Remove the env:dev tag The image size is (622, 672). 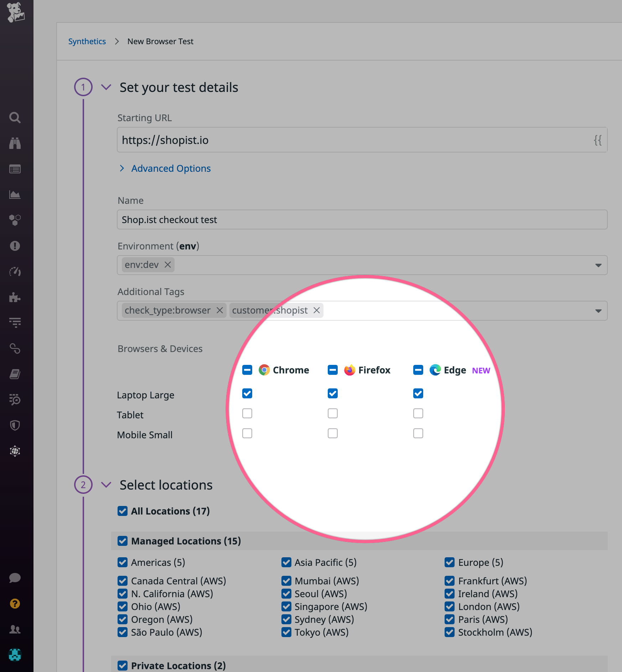[167, 265]
